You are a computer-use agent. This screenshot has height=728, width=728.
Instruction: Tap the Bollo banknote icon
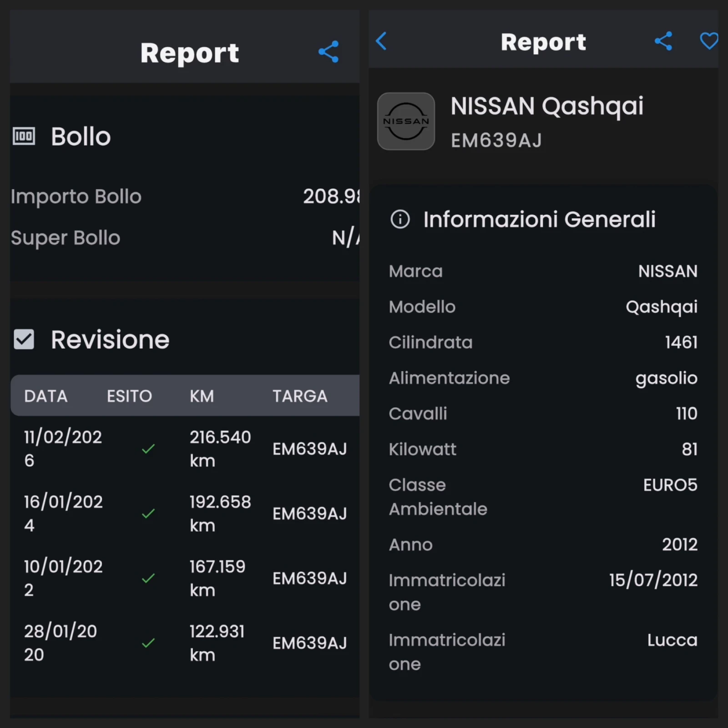click(x=24, y=136)
